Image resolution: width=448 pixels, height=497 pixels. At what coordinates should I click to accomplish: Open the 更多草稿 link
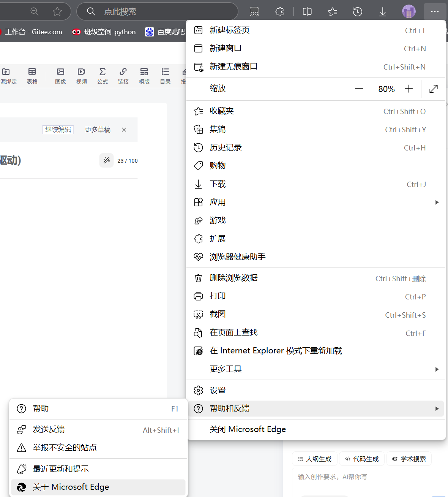pos(98,130)
